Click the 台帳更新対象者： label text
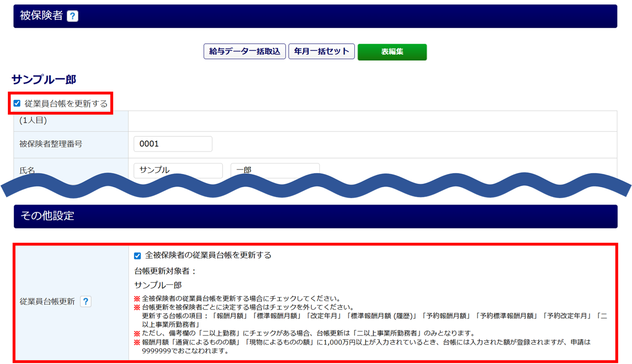 click(x=166, y=271)
